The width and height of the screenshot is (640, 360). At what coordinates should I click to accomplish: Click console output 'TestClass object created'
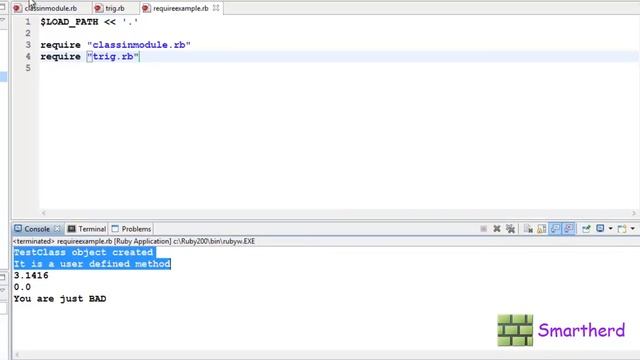tap(83, 252)
